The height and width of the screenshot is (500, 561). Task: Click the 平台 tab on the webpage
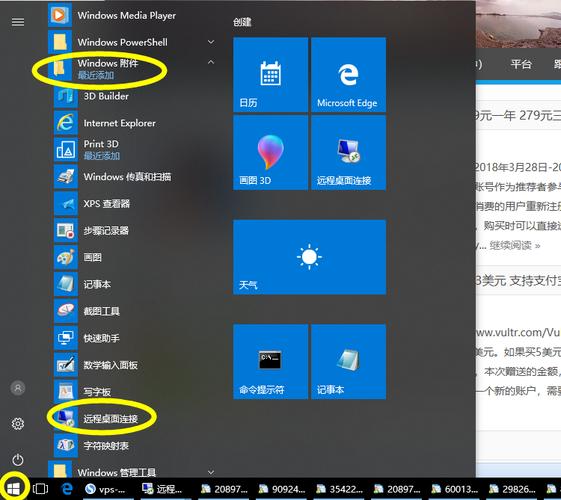(x=521, y=64)
